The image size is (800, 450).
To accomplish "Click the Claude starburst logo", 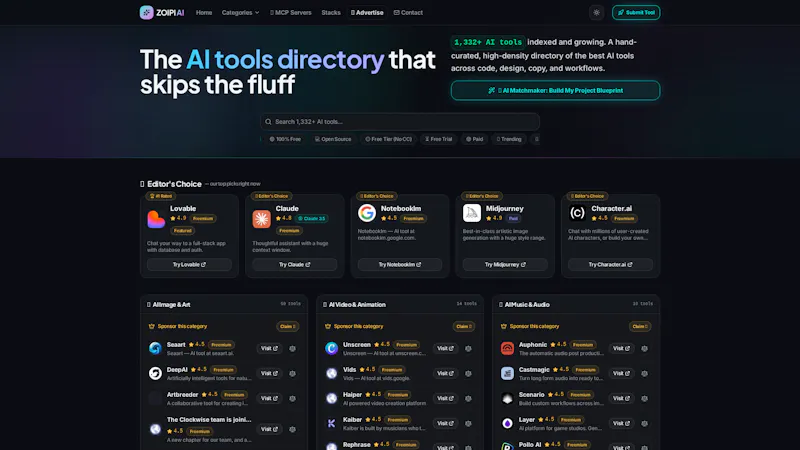I will (261, 219).
